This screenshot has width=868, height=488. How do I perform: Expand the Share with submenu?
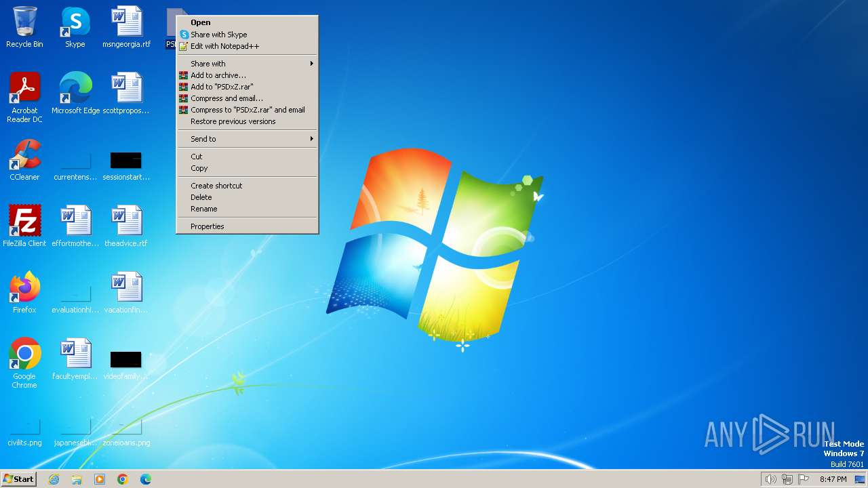click(x=248, y=64)
